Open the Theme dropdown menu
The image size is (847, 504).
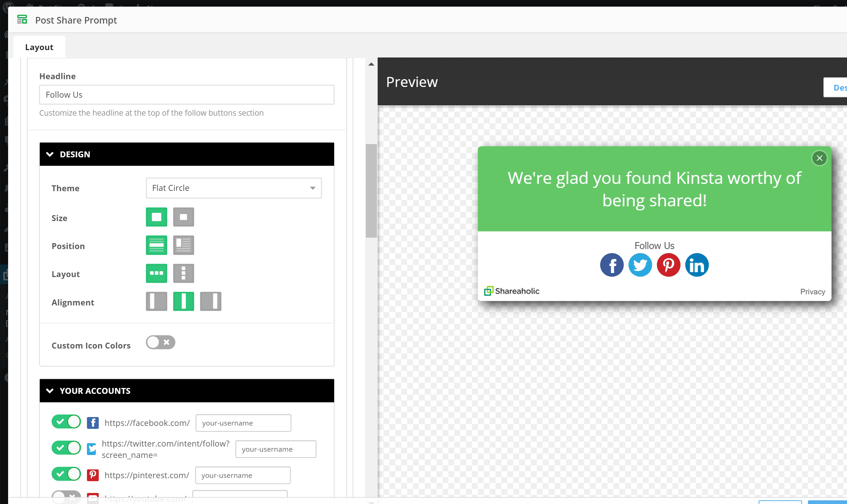tap(233, 188)
